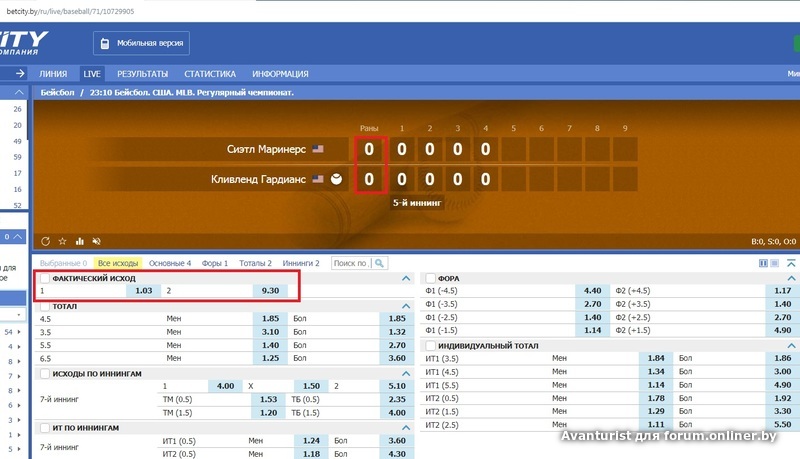Switch to the two-column layout icon
This screenshot has height=459, width=800.
(763, 263)
